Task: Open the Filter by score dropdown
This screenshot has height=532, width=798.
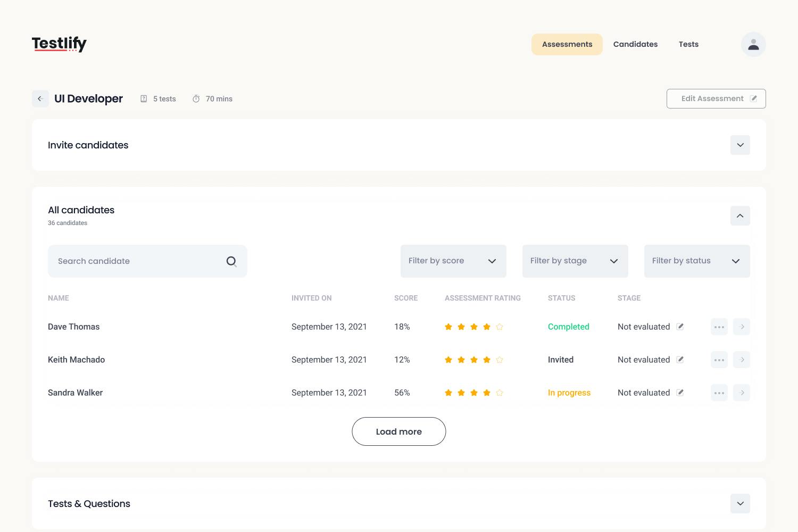Action: (x=453, y=261)
